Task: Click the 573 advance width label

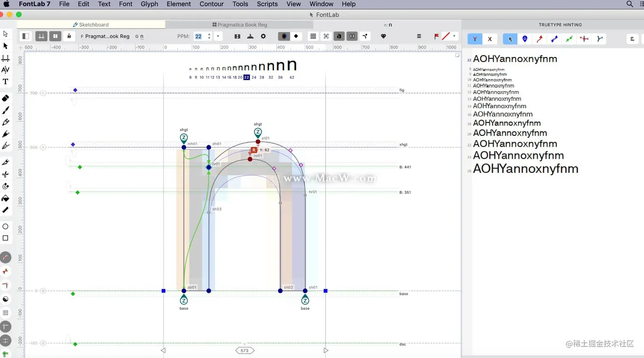Action: click(244, 351)
